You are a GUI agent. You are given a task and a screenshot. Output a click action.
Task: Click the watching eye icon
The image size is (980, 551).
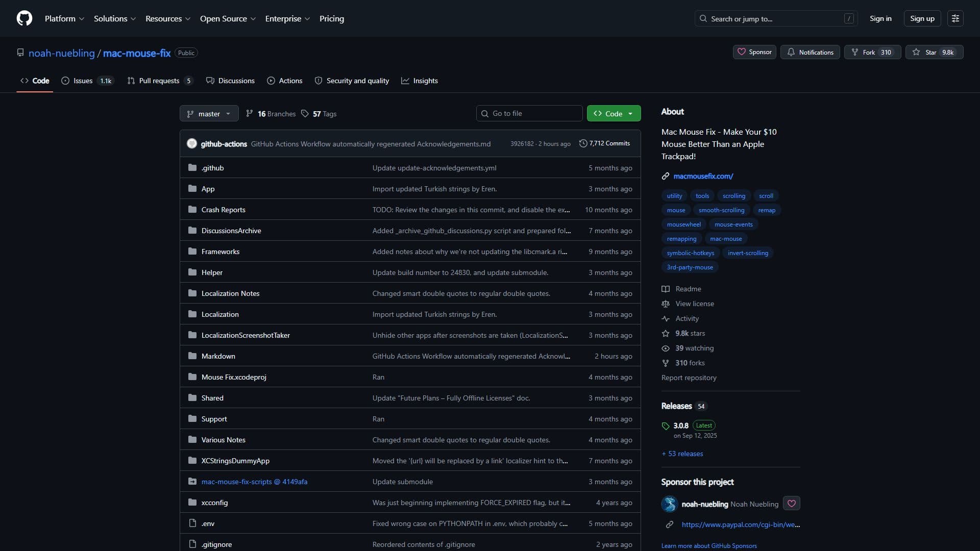pos(666,348)
